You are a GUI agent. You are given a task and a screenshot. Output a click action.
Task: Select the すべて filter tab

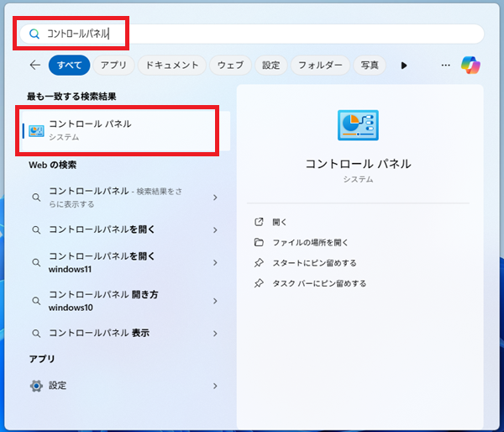point(69,66)
